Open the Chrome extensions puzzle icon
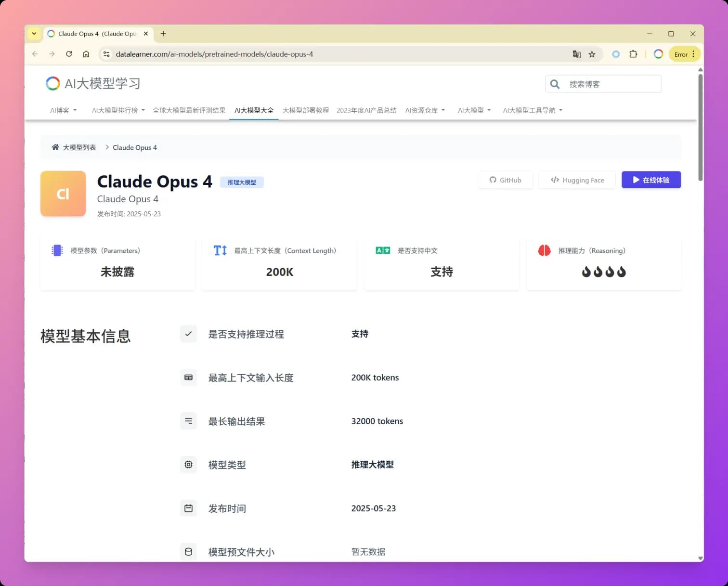Image resolution: width=728 pixels, height=586 pixels. point(634,54)
